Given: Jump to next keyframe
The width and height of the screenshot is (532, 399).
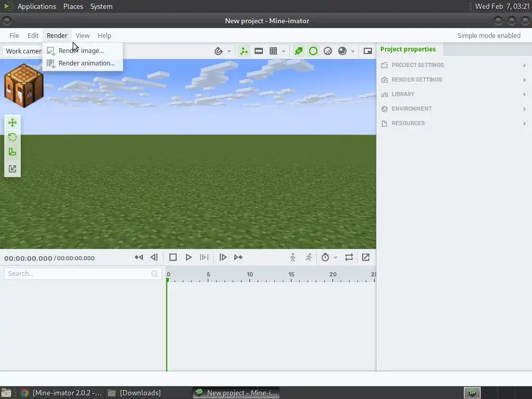Looking at the screenshot, I should 238,257.
